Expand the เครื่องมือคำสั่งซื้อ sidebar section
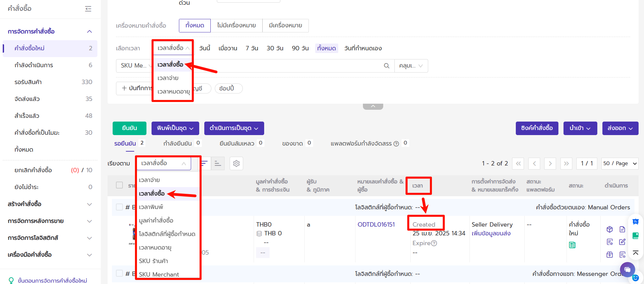This screenshot has height=284, width=644. pos(50,255)
